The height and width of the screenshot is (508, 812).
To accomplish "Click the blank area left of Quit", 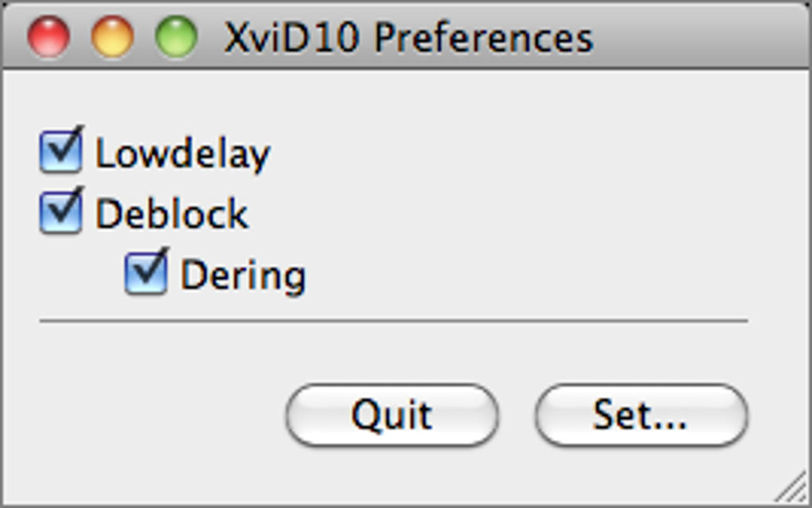I will point(151,415).
